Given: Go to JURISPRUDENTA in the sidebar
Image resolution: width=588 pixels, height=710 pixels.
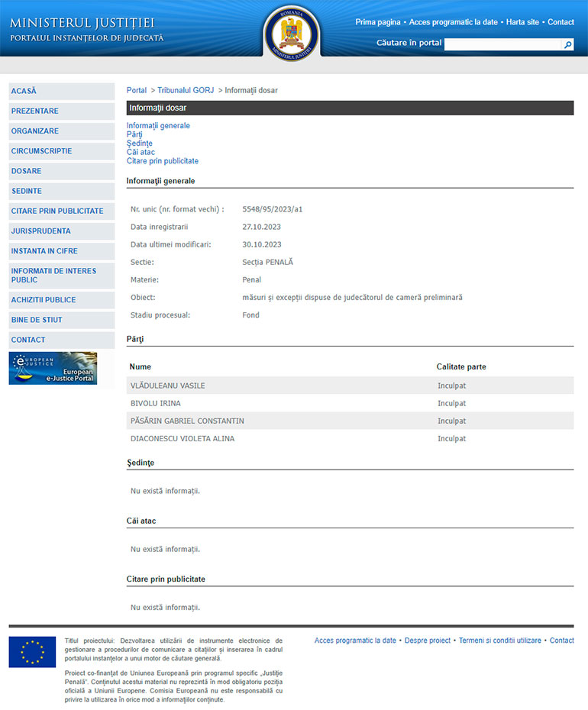Looking at the screenshot, I should pos(62,231).
